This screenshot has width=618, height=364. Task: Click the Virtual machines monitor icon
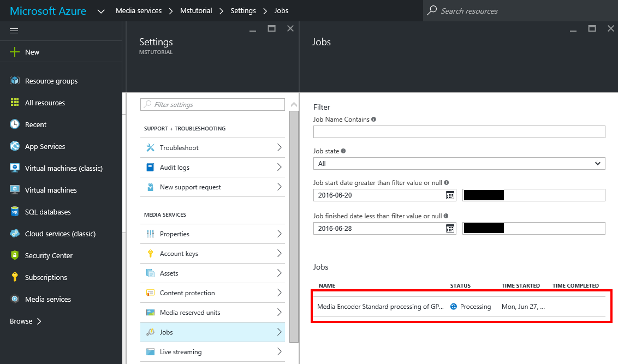(x=15, y=190)
